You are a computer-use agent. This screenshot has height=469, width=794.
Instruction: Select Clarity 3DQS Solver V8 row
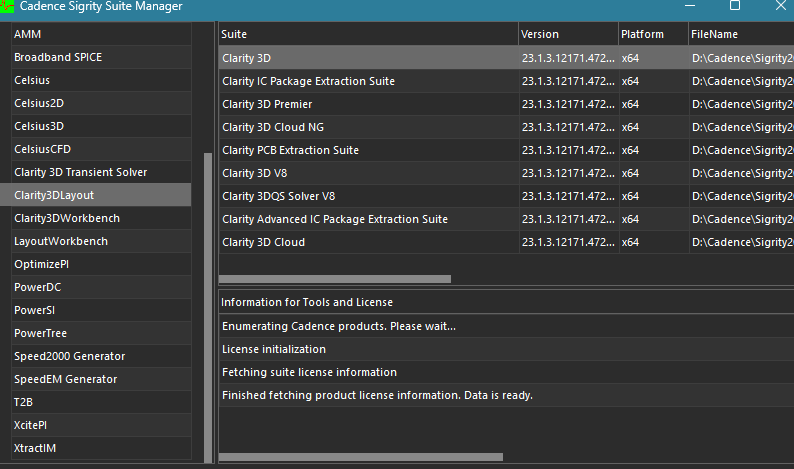506,196
